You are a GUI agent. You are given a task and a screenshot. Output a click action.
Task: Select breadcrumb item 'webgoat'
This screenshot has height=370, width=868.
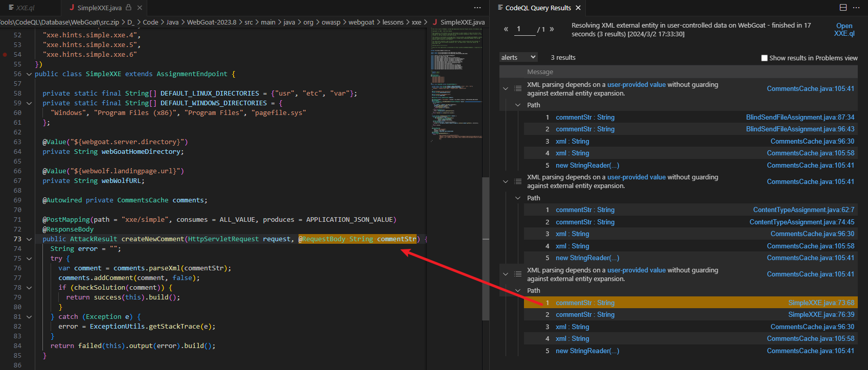pyautogui.click(x=361, y=22)
